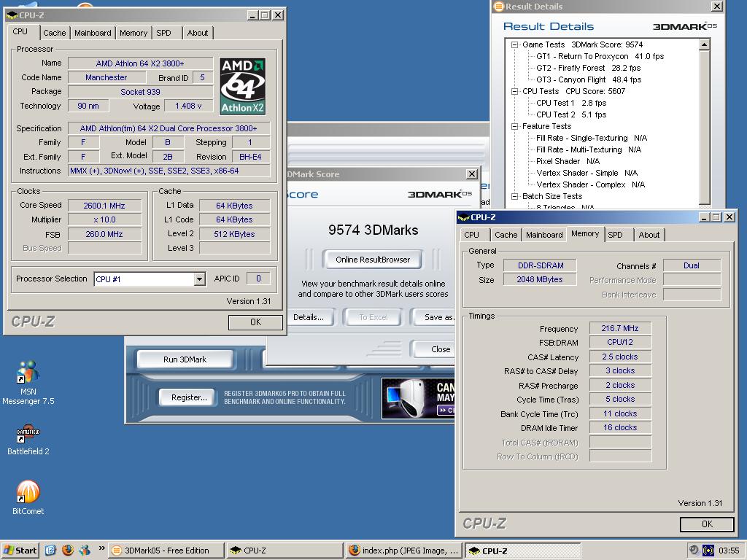Select Cache tab in memory CPU-Z window
Image resolution: width=747 pixels, height=560 pixels.
pyautogui.click(x=506, y=235)
